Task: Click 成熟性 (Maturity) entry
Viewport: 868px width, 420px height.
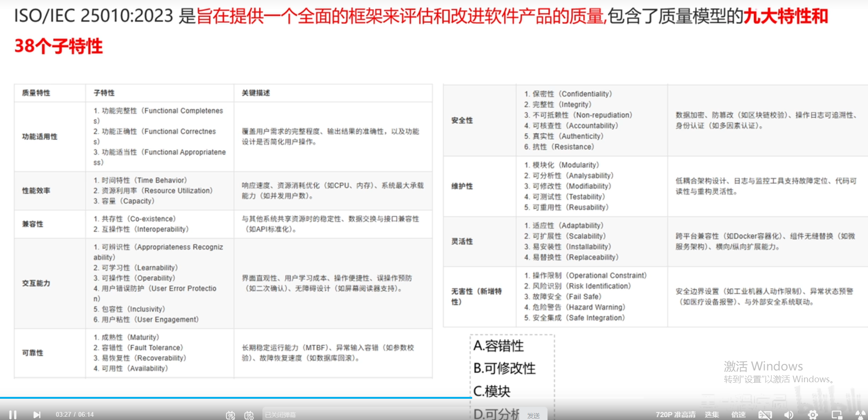Action: click(126, 337)
